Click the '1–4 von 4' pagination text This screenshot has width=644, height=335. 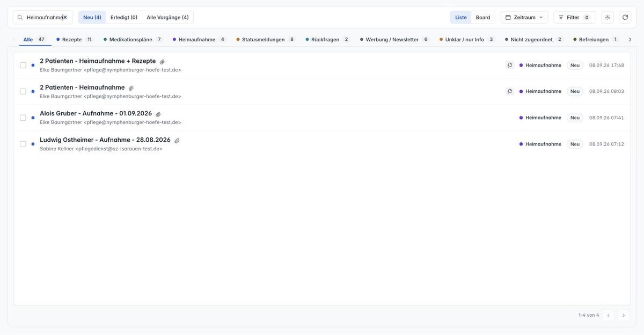[x=588, y=315]
